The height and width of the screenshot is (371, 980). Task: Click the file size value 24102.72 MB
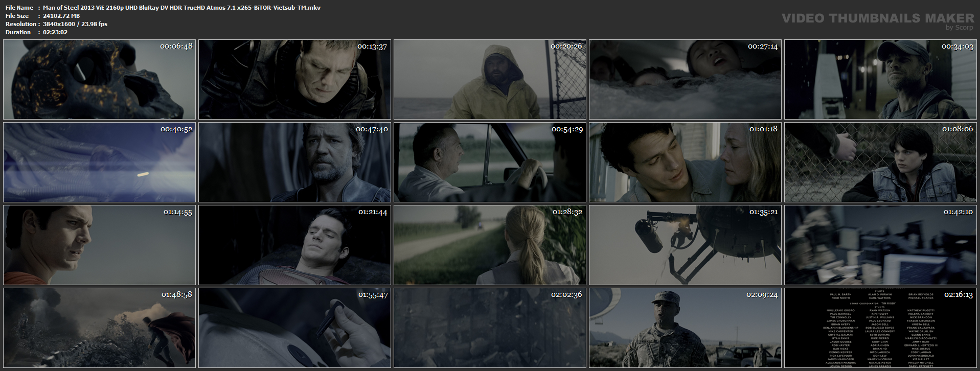61,16
